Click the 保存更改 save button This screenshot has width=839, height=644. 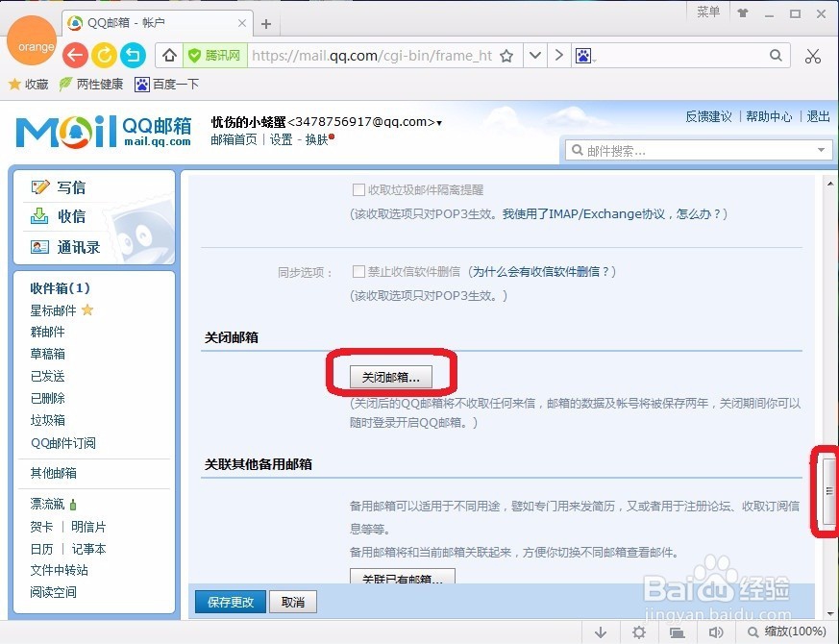tap(229, 602)
